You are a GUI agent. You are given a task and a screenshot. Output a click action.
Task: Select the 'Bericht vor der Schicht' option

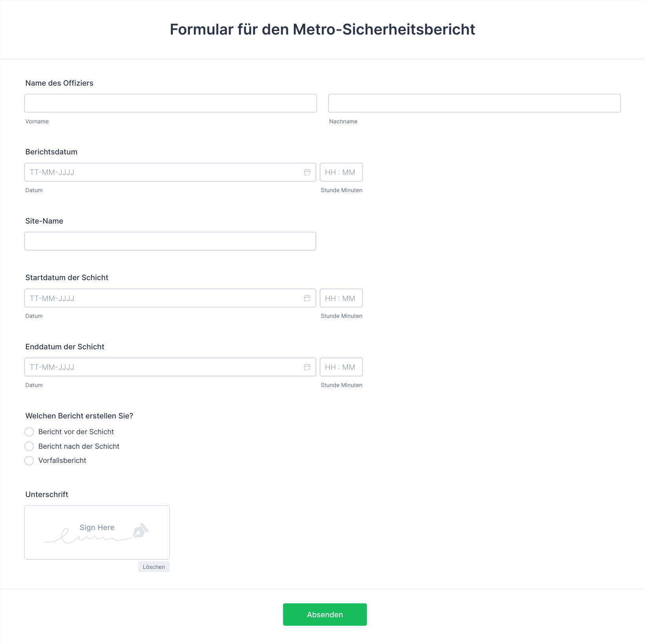pos(29,432)
